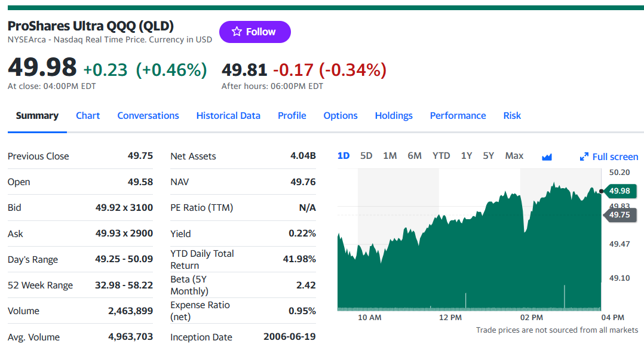Go to the Conversations tab
This screenshot has height=347, width=644.
click(148, 116)
